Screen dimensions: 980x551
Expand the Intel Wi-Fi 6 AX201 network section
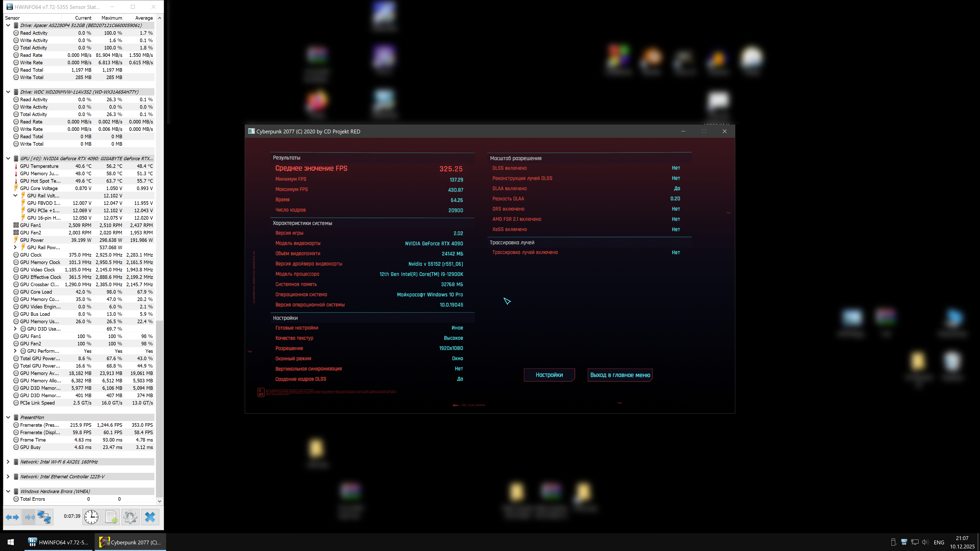click(x=8, y=462)
